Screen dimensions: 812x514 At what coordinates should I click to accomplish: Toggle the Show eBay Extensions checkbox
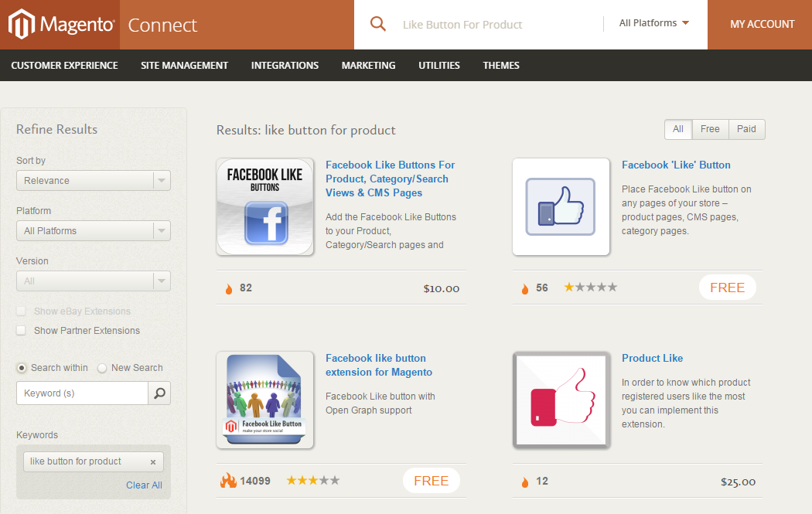point(21,311)
